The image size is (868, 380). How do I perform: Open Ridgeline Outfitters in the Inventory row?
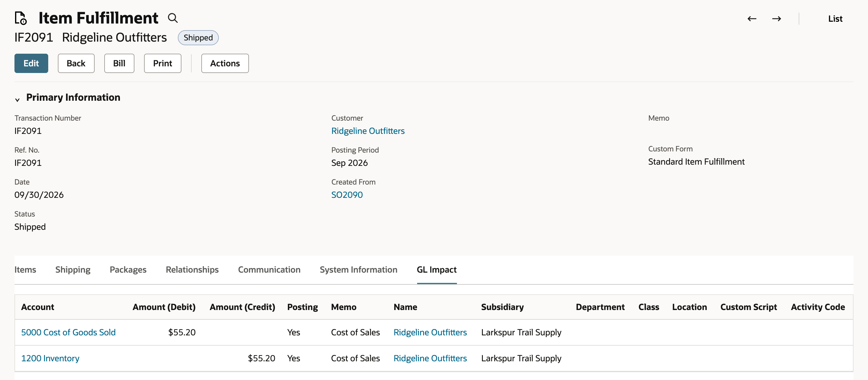pyautogui.click(x=430, y=358)
